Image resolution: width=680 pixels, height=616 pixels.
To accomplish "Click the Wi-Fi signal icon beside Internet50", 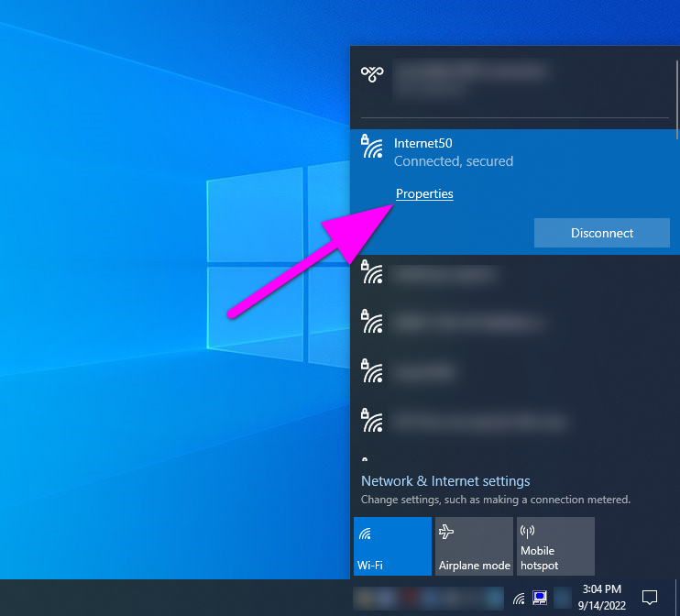I will pyautogui.click(x=372, y=146).
